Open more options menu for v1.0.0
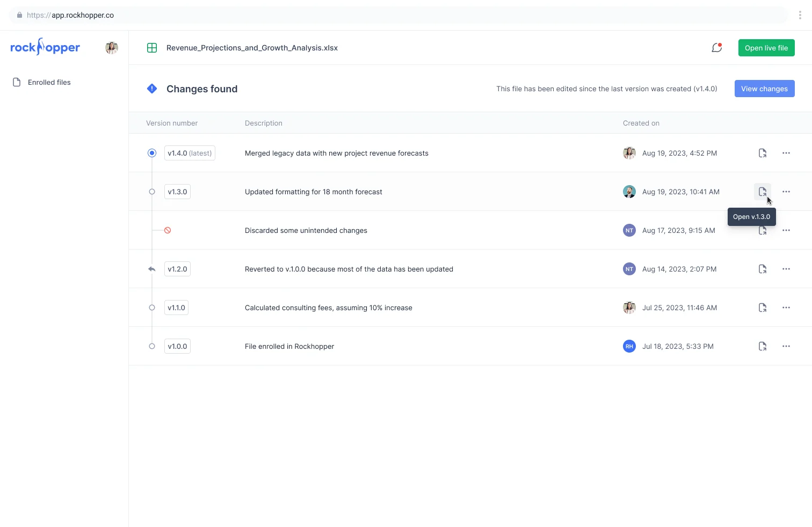Image resolution: width=812 pixels, height=527 pixels. pyautogui.click(x=786, y=346)
